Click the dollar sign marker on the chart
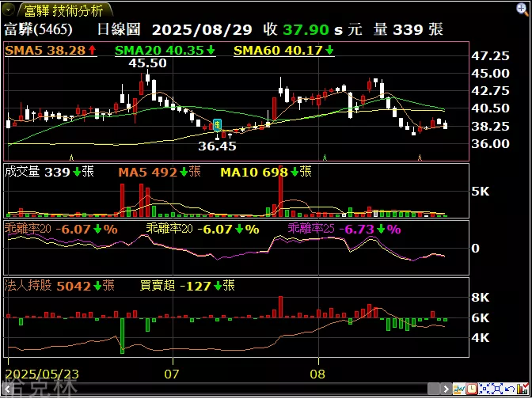The image size is (532, 399). point(217,124)
